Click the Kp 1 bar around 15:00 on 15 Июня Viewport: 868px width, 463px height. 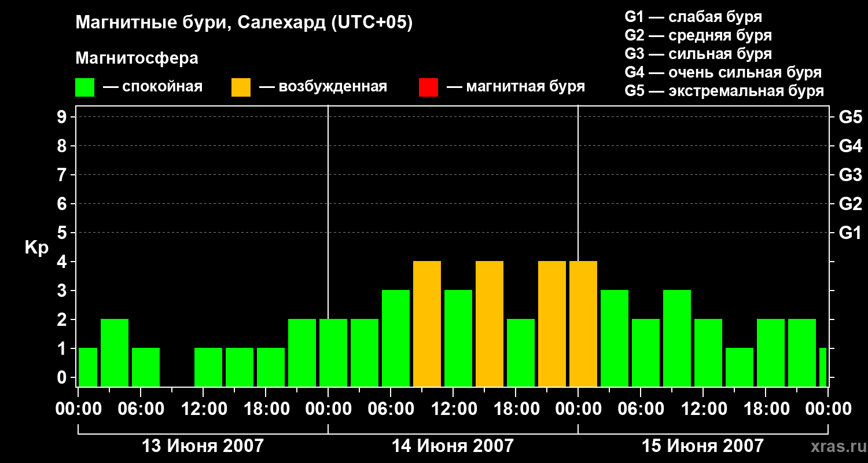click(740, 368)
